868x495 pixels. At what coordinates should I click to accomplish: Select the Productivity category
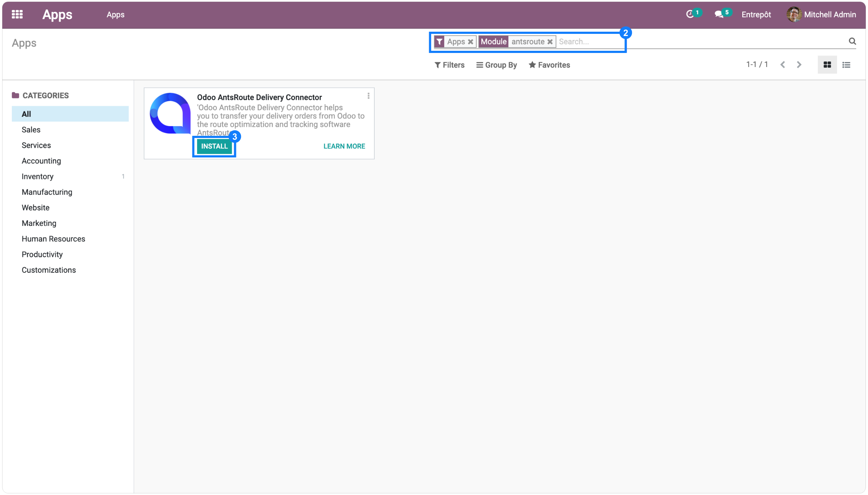click(70, 254)
